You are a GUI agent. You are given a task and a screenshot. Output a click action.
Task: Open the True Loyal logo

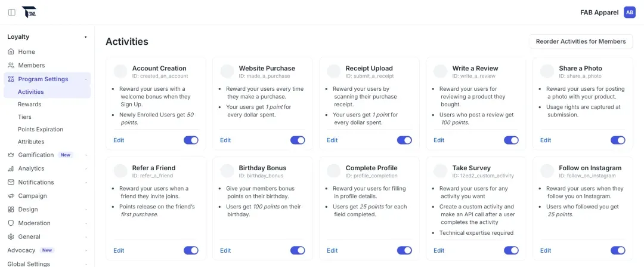29,13
